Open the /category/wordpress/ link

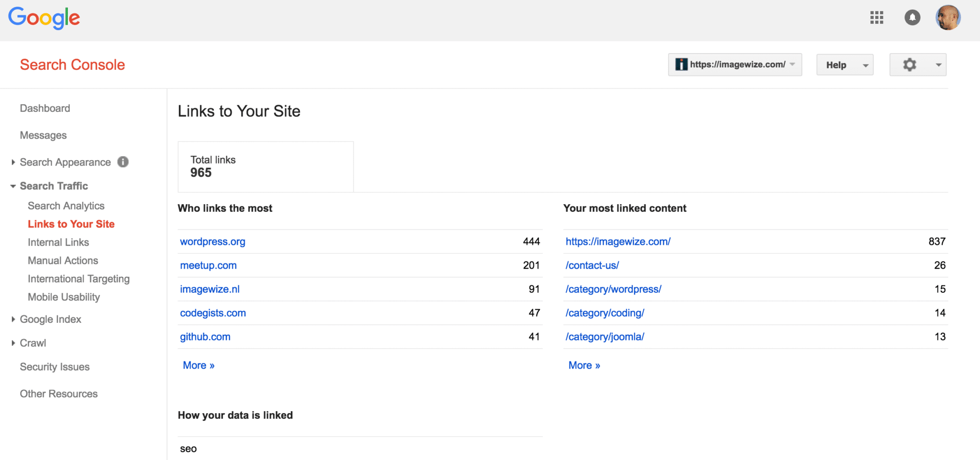point(613,289)
